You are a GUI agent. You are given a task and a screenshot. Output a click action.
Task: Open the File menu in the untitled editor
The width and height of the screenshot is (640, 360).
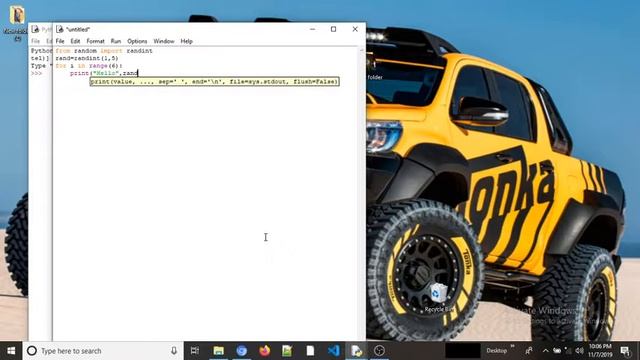pyautogui.click(x=60, y=41)
